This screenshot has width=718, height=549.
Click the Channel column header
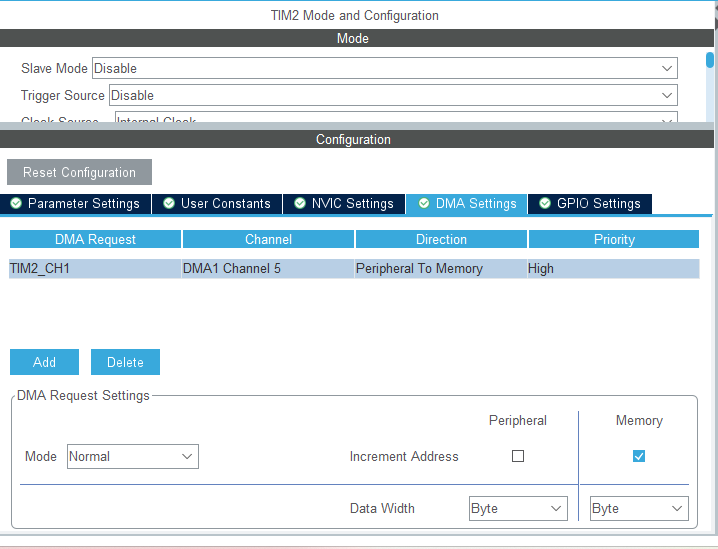pyautogui.click(x=268, y=239)
